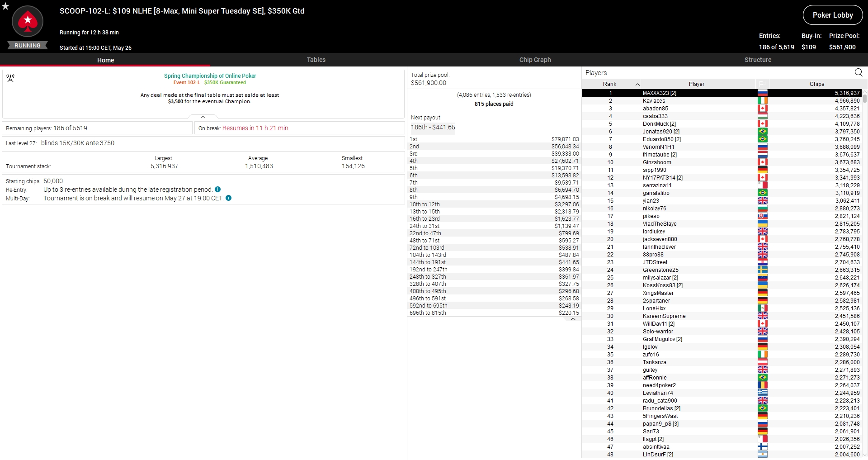Click the 1st place payout row
Image resolution: width=868 pixels, height=460 pixels.
(x=494, y=139)
